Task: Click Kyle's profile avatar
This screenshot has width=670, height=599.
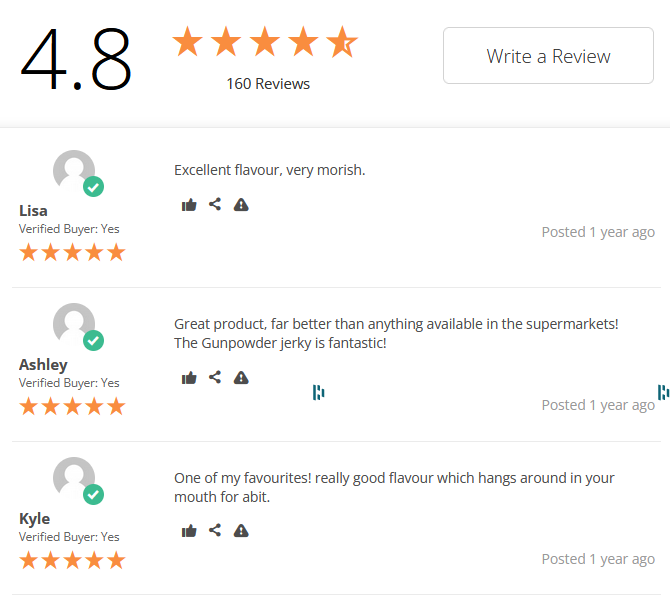Action: 74,478
